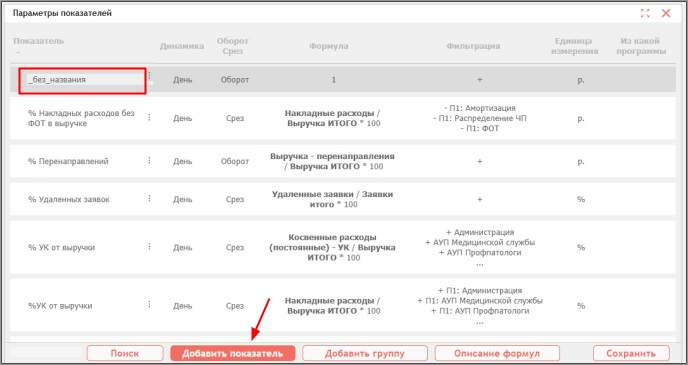Click the Динамика column header

182,46
